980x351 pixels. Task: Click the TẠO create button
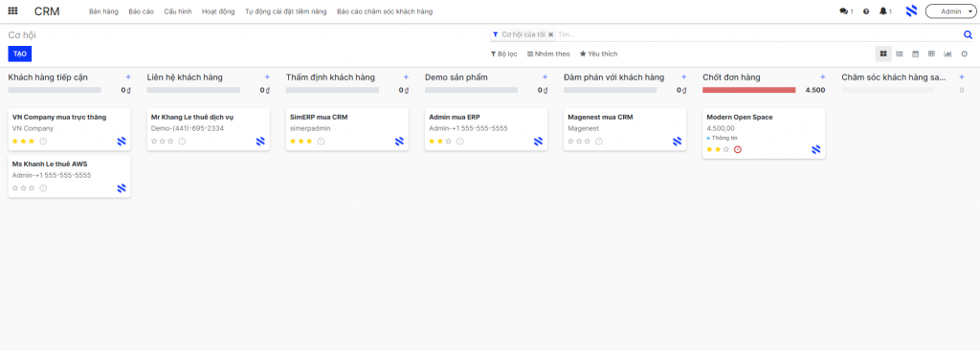pos(20,54)
